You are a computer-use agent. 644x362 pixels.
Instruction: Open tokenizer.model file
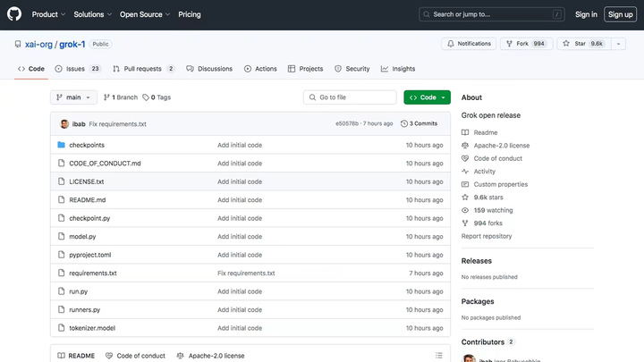coord(92,328)
